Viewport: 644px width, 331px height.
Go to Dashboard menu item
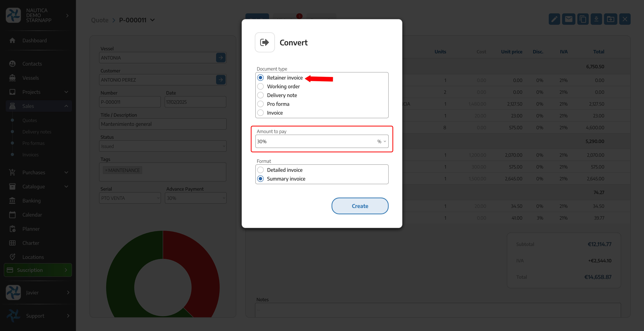point(34,40)
